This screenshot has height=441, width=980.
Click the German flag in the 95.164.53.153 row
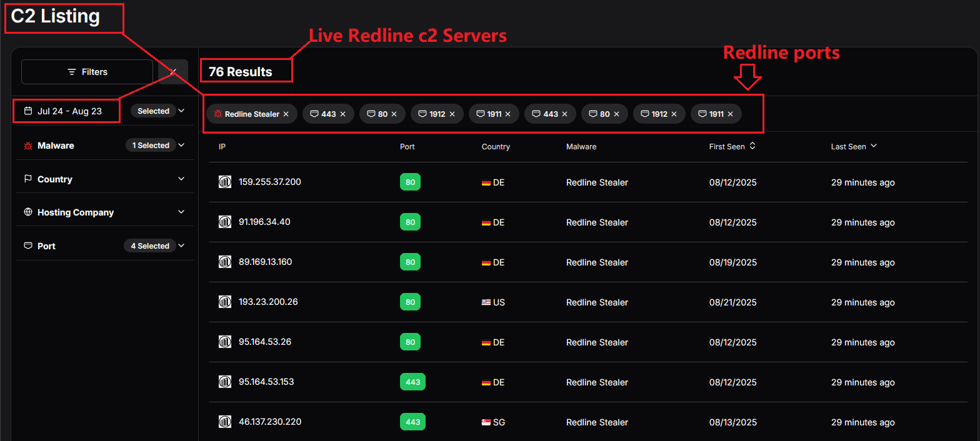(486, 383)
